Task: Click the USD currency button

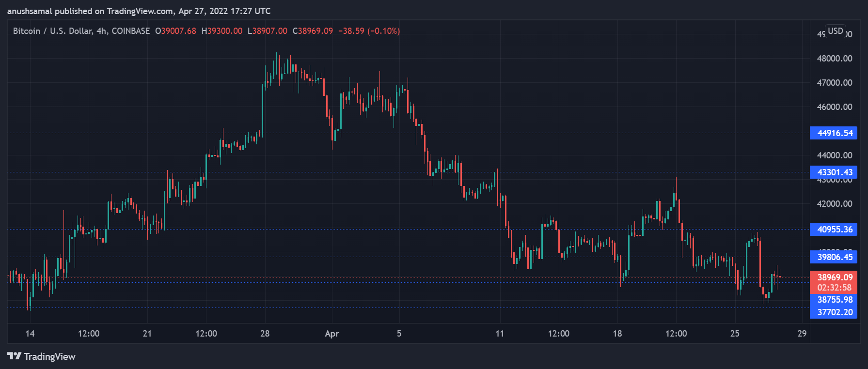Action: pyautogui.click(x=836, y=31)
